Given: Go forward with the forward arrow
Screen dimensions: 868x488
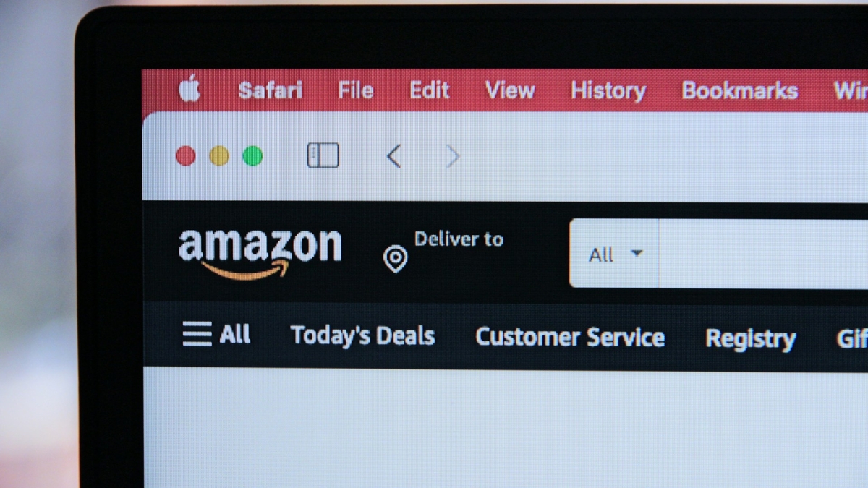Looking at the screenshot, I should click(453, 156).
